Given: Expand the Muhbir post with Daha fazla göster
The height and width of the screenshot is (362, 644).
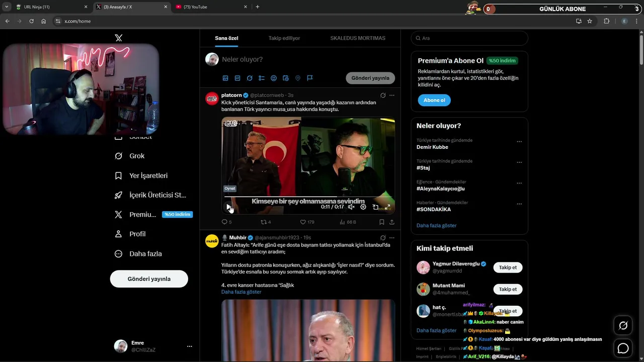Looking at the screenshot, I should click(x=241, y=292).
